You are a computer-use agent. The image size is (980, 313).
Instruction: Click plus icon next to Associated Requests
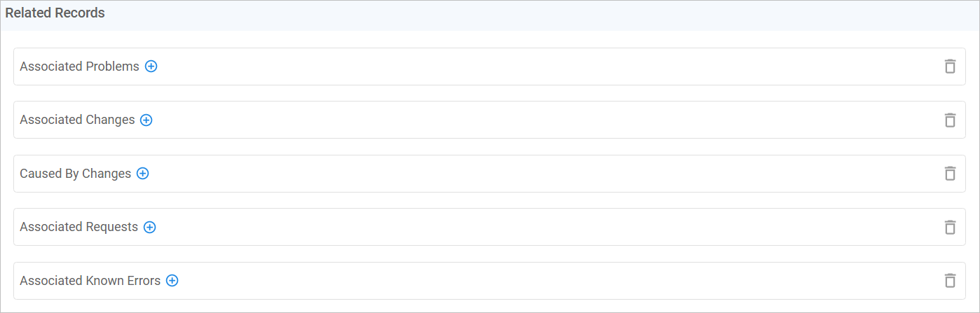point(149,227)
